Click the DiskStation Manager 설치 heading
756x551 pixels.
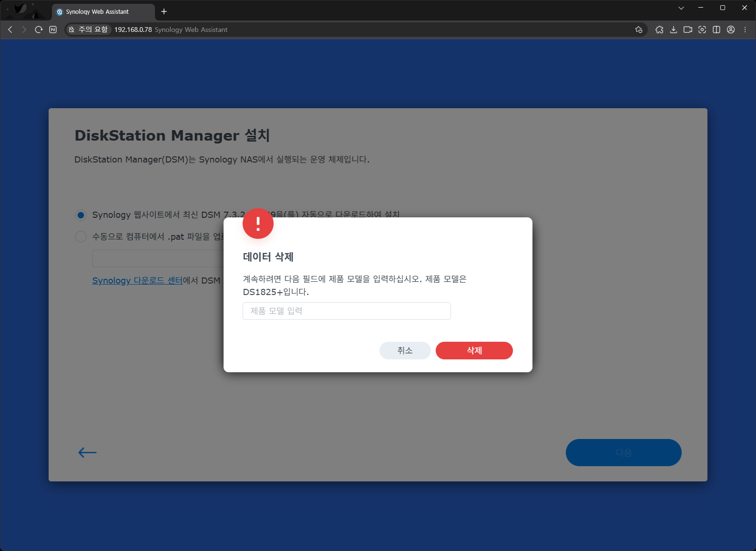172,135
